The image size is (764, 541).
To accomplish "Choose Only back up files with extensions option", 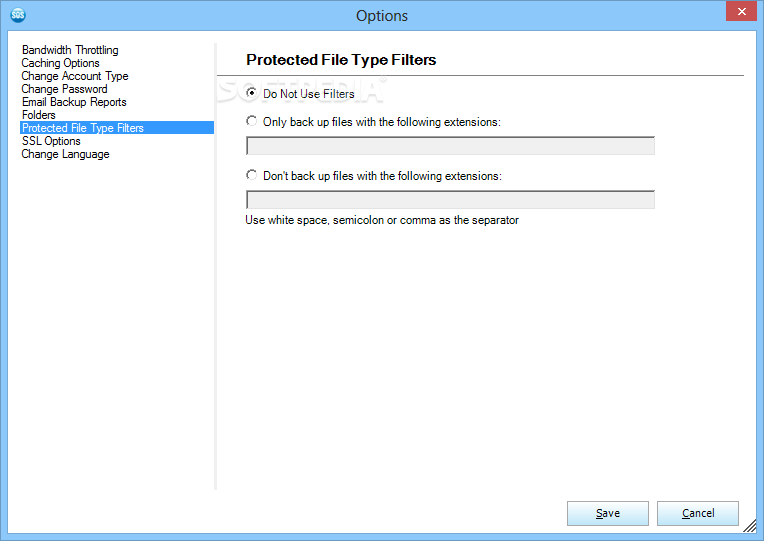I will pos(251,121).
